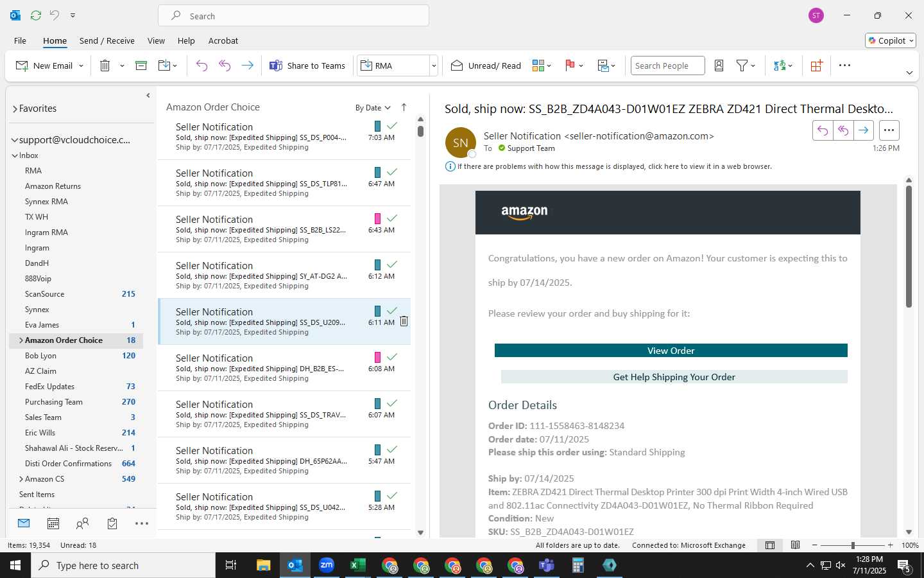This screenshot has height=578, width=924.
Task: Collapse the Inbox folder tree
Action: tap(15, 155)
